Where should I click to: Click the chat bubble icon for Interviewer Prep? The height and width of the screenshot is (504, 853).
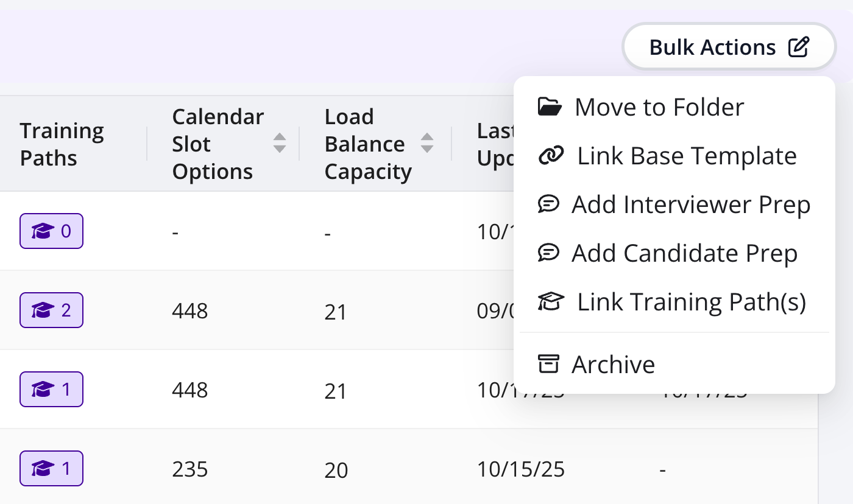click(548, 205)
